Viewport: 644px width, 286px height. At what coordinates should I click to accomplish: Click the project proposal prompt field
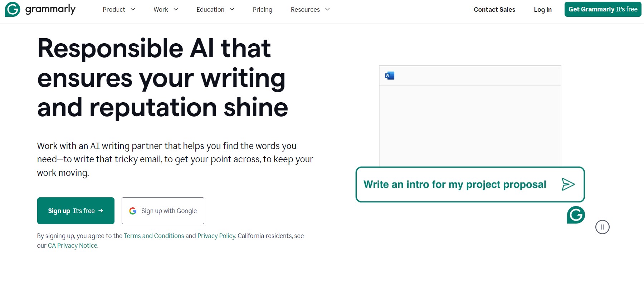(454, 184)
